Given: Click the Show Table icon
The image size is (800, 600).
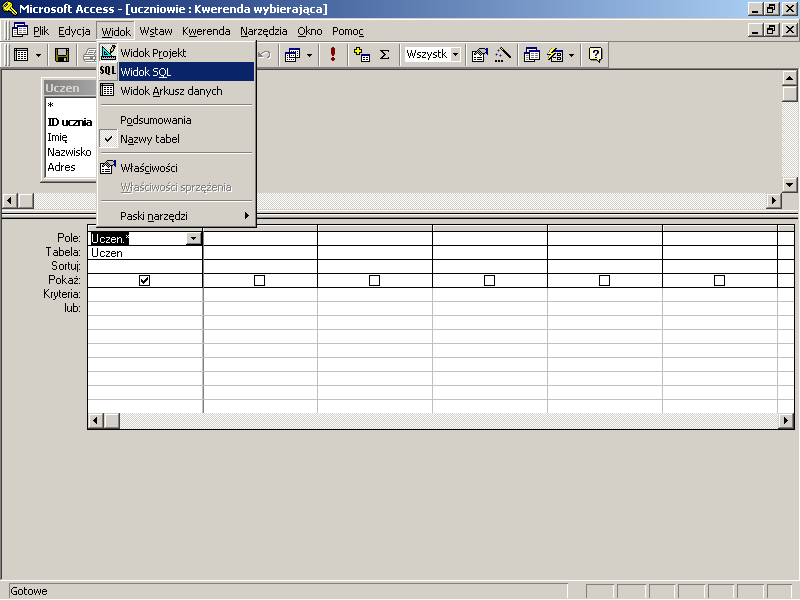Looking at the screenshot, I should (x=362, y=55).
